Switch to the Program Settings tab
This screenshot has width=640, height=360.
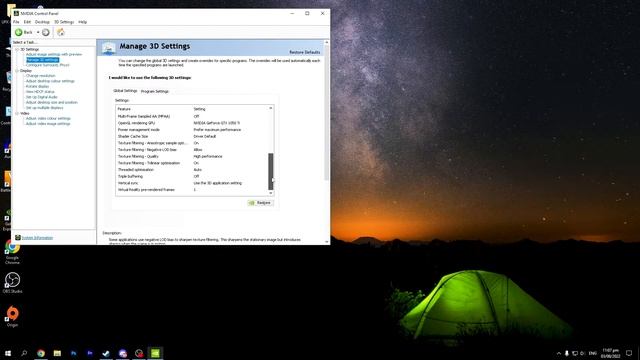click(x=155, y=91)
